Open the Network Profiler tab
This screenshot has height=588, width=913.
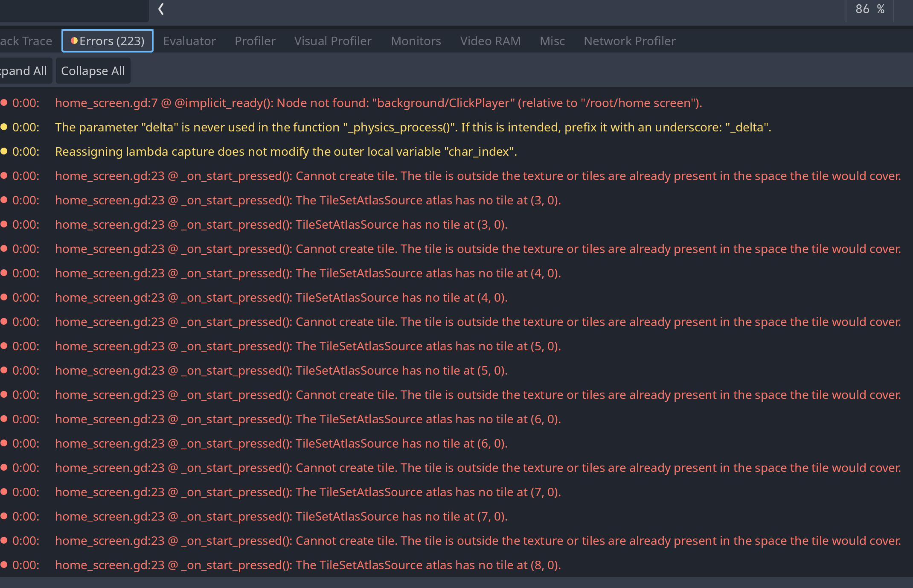coord(630,41)
